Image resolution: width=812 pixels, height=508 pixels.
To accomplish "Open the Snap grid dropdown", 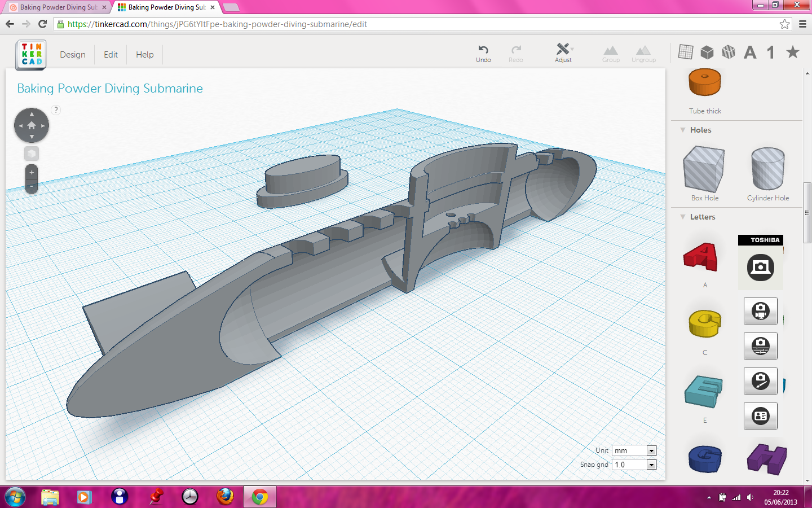I will point(651,465).
